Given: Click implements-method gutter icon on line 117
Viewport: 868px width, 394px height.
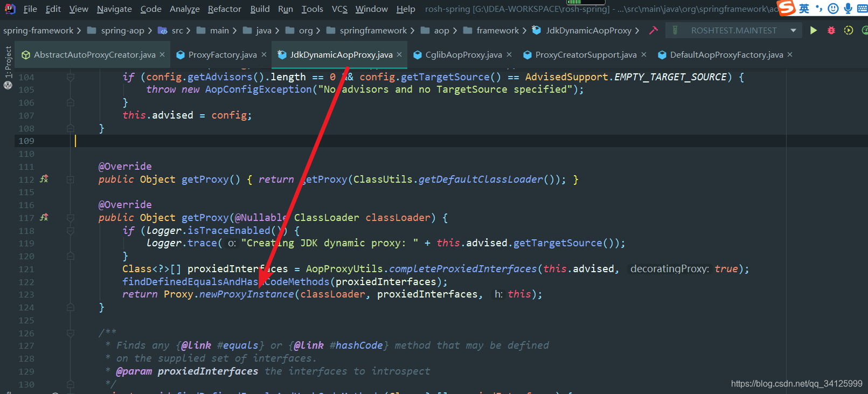Looking at the screenshot, I should click(44, 218).
